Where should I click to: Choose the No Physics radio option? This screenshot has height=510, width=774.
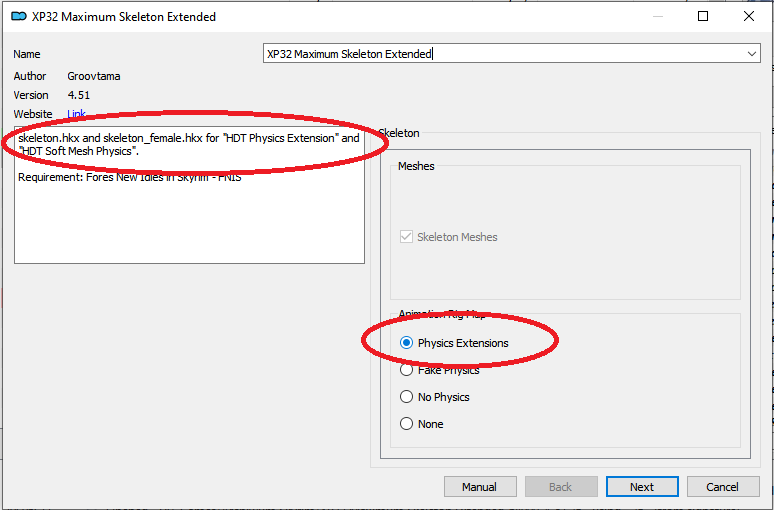point(406,397)
